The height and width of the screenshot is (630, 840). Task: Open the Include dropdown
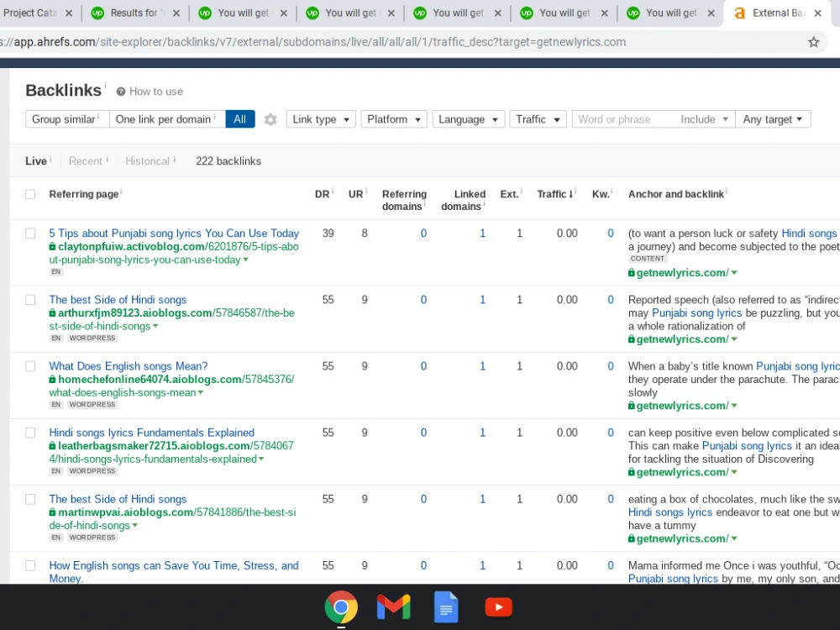704,119
